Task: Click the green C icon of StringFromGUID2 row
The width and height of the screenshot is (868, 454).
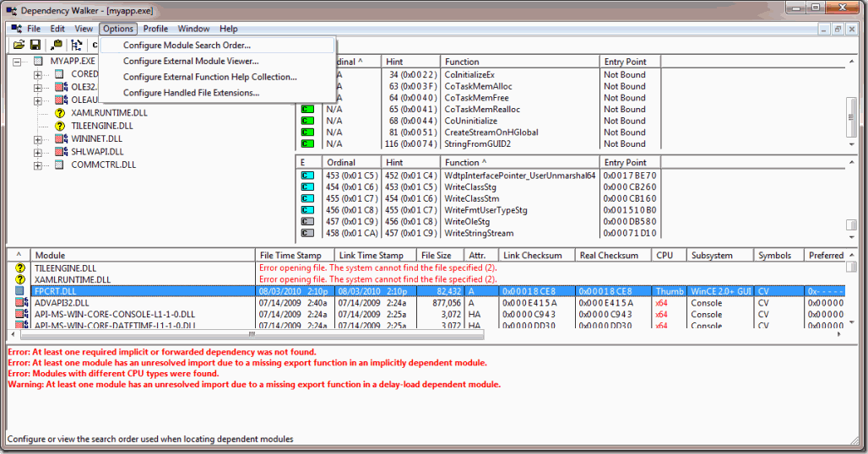Action: pyautogui.click(x=307, y=143)
